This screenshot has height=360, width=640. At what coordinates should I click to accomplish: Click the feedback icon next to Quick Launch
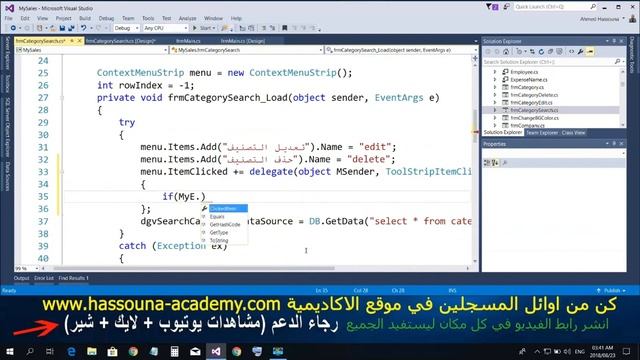[x=506, y=7]
